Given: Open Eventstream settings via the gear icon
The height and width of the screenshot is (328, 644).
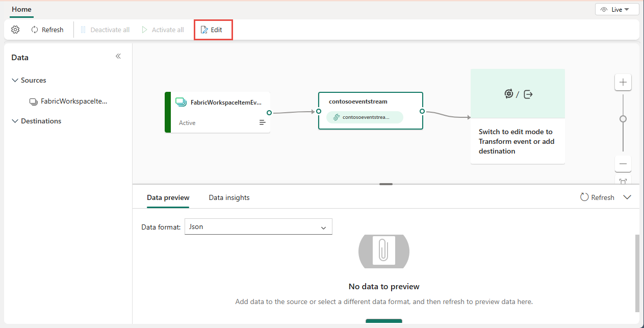Looking at the screenshot, I should point(15,30).
